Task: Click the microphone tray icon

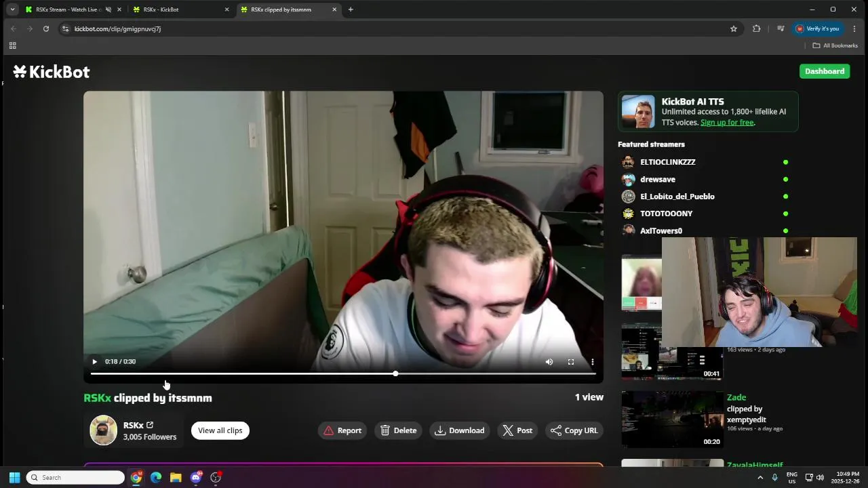Action: (x=775, y=478)
